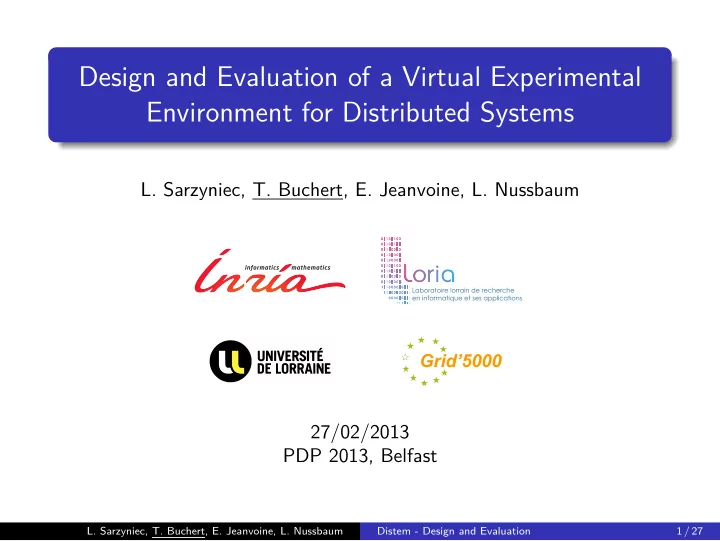
Task: Click the Loria laboratory logo
Action: click(451, 270)
